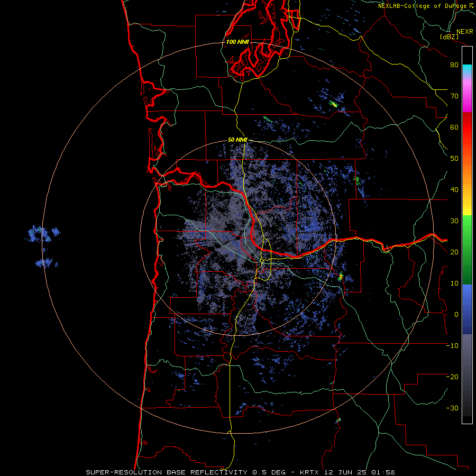Click the 60 dBZ scale value

[454, 127]
